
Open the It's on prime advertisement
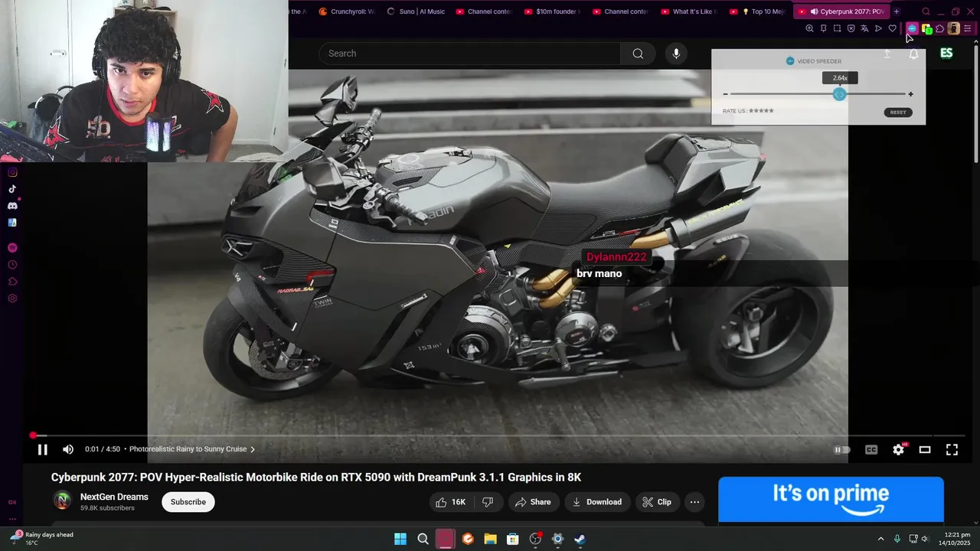(831, 500)
